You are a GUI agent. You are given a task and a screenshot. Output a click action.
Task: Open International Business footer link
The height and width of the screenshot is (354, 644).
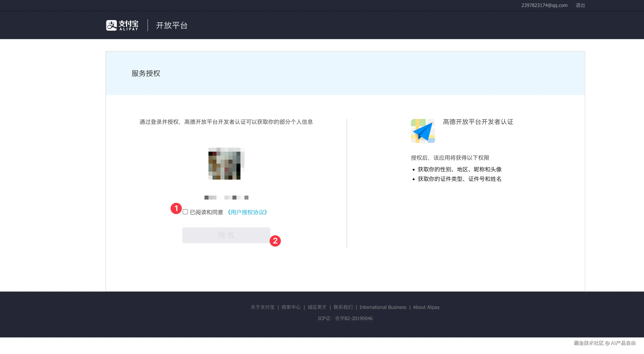[x=383, y=307]
